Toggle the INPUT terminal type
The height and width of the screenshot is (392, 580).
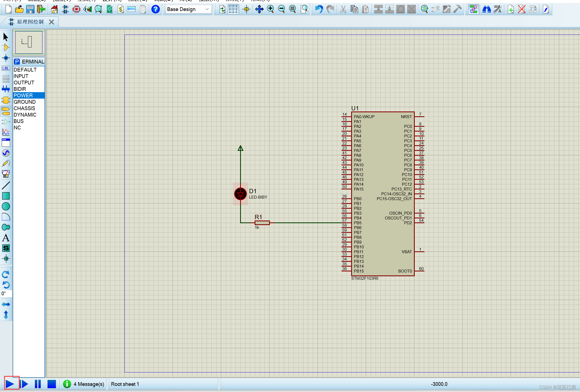click(20, 76)
